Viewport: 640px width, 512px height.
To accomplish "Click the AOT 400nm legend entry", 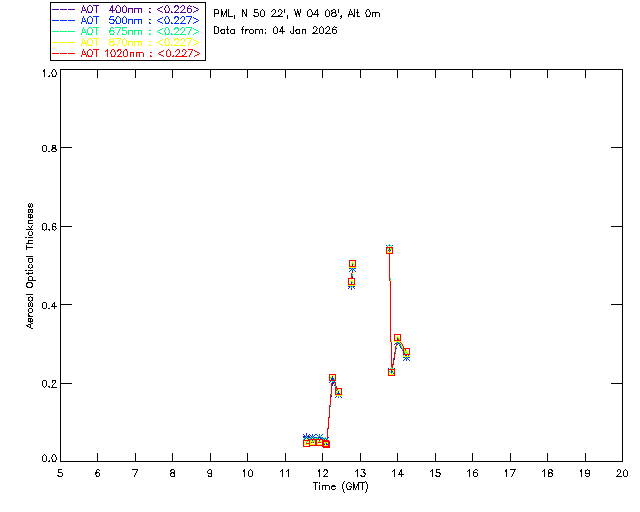I will 126,9.
